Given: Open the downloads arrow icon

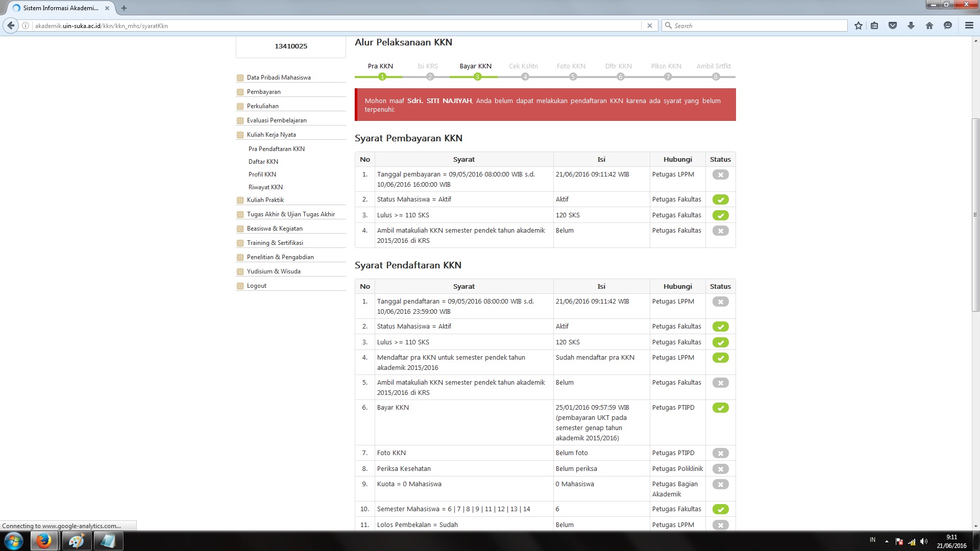Looking at the screenshot, I should pos(911,26).
